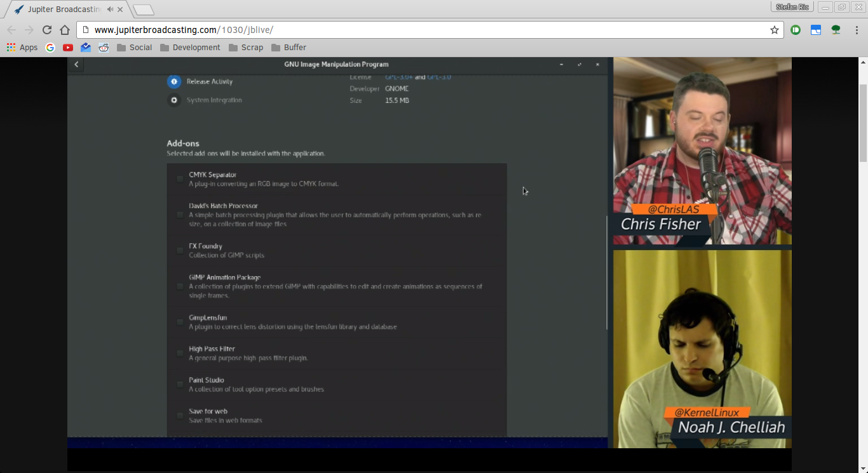868x473 pixels.
Task: Click the page info icon in address bar
Action: tap(86, 30)
